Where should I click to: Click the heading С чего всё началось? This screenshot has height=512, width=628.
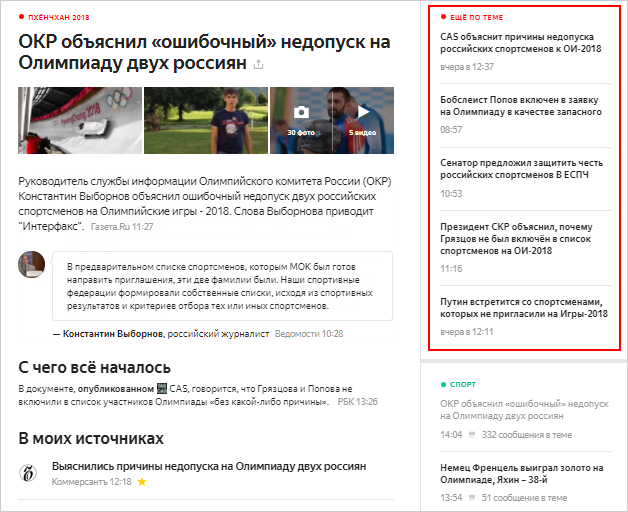(x=95, y=367)
